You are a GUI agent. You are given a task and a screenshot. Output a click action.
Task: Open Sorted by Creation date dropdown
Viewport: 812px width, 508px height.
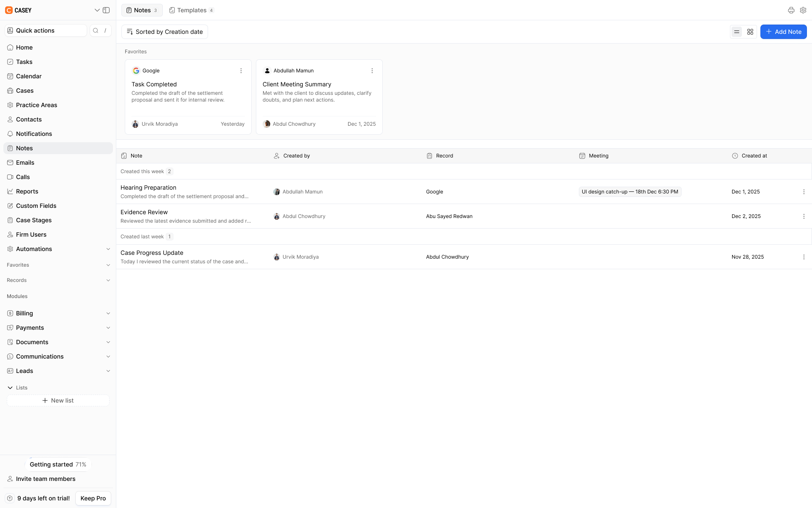(x=165, y=32)
